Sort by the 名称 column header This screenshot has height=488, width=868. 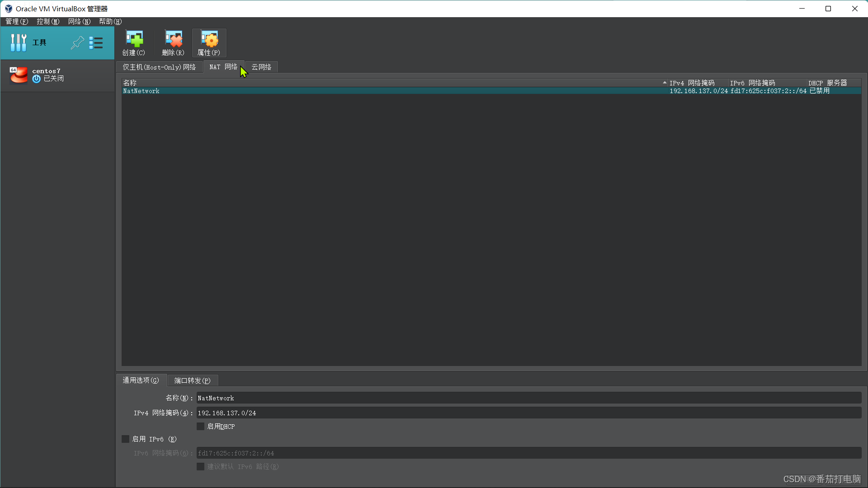pyautogui.click(x=394, y=83)
